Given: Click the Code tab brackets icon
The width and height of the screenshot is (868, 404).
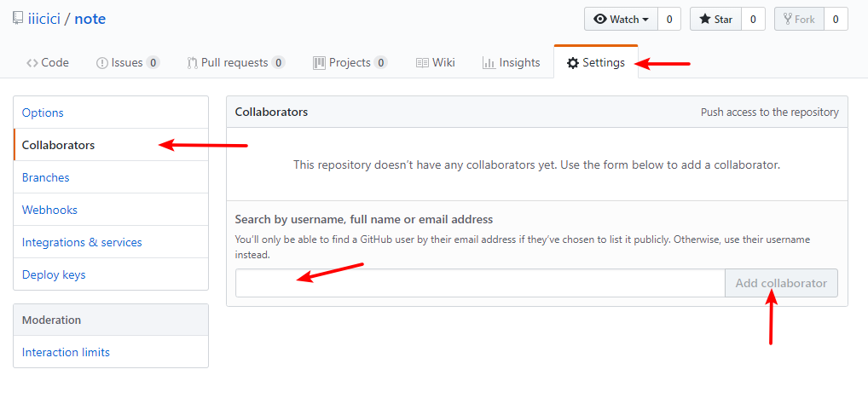Looking at the screenshot, I should (x=32, y=63).
